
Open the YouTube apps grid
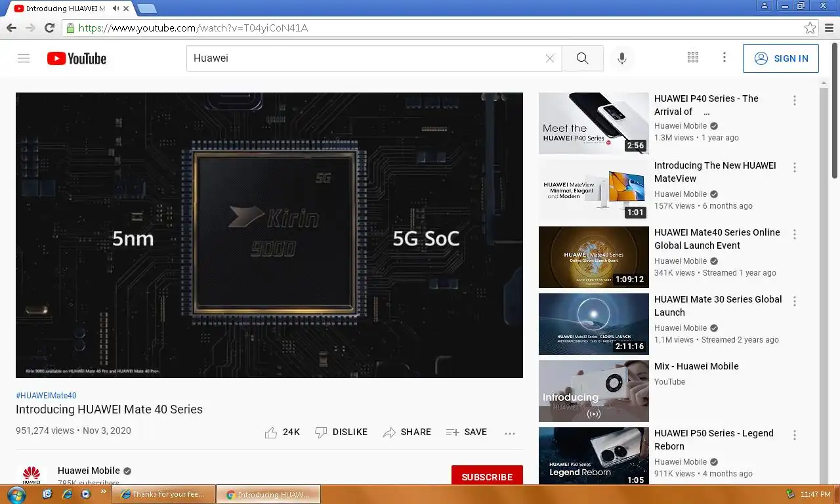(x=693, y=58)
